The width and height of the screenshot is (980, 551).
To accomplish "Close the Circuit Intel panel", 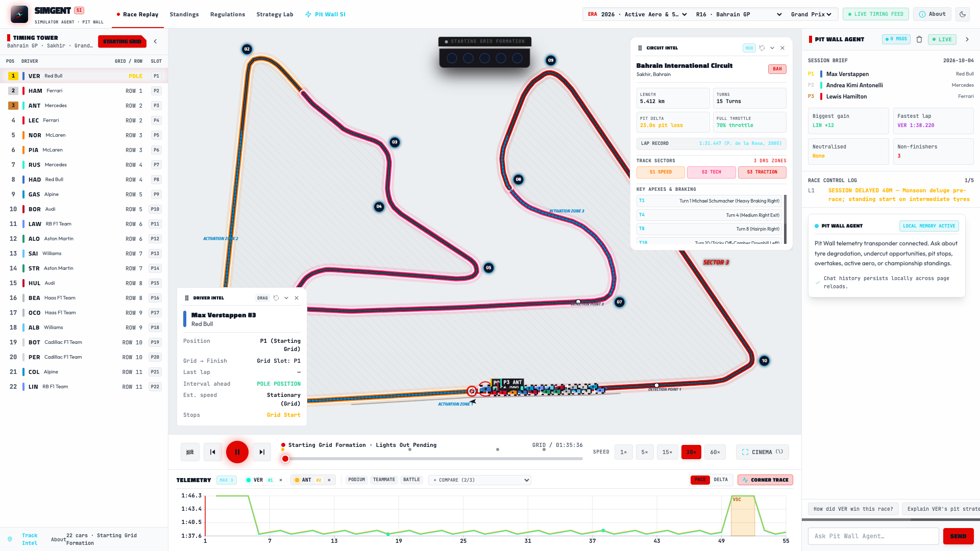I will (782, 48).
